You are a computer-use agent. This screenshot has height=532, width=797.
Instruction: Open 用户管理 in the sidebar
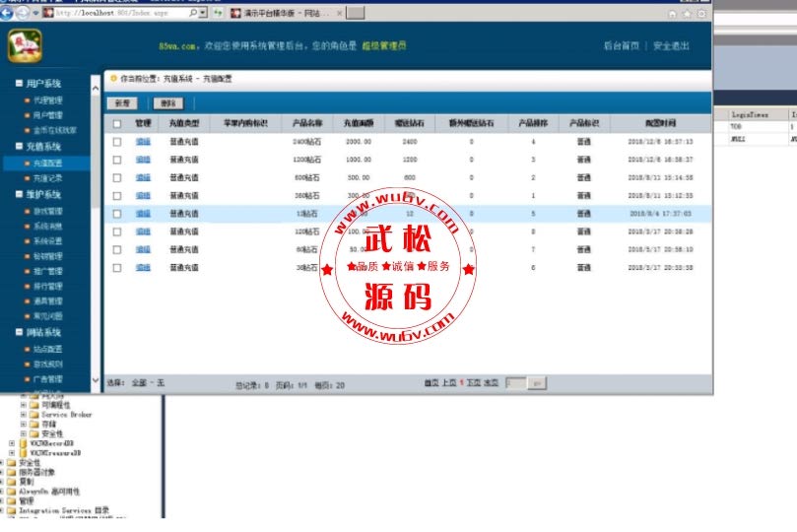(47, 115)
